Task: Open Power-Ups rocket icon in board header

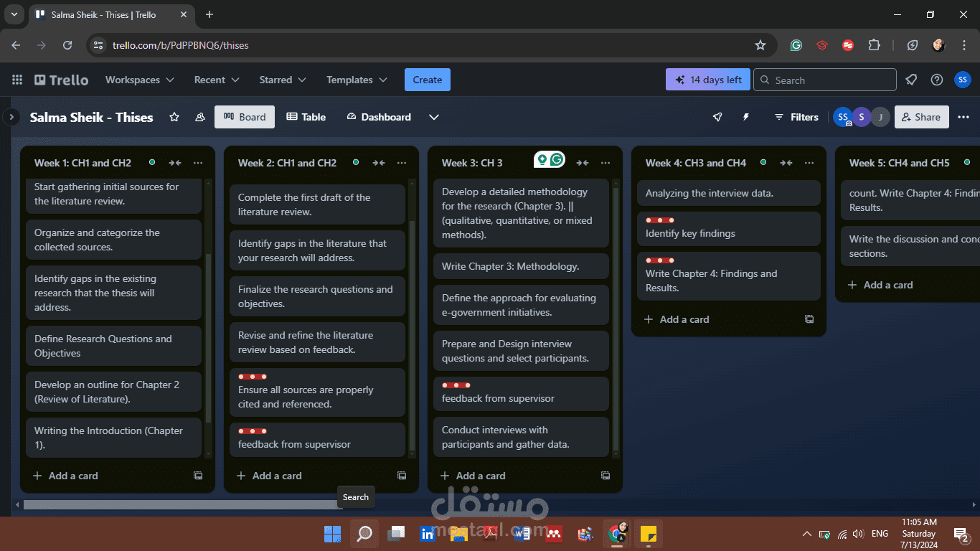Action: (x=717, y=117)
